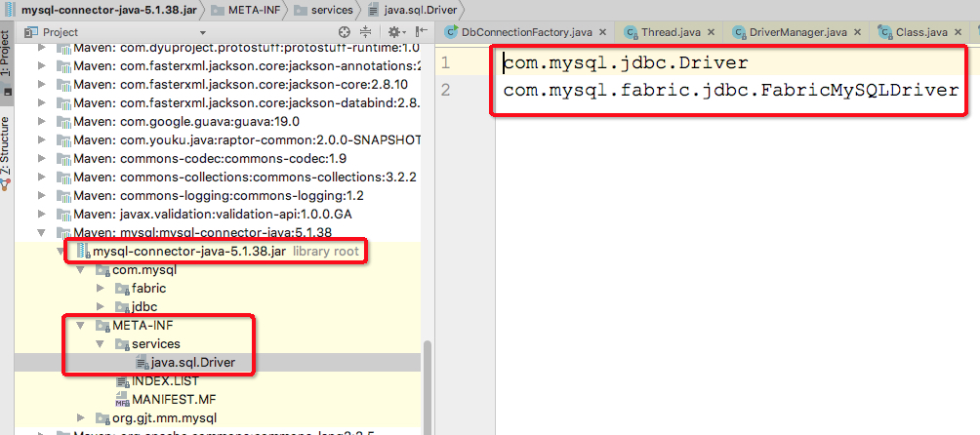
Task: Switch to the Thread.java tab
Action: (669, 32)
